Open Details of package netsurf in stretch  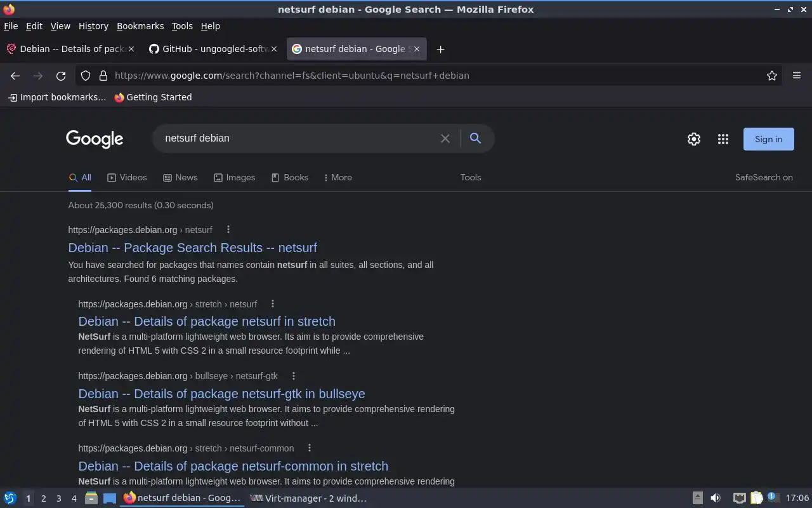point(207,321)
